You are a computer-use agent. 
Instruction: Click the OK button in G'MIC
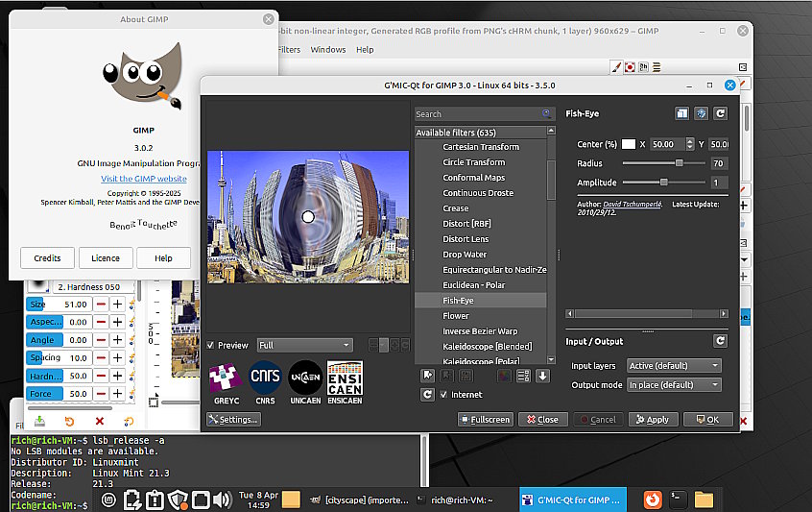pyautogui.click(x=708, y=419)
